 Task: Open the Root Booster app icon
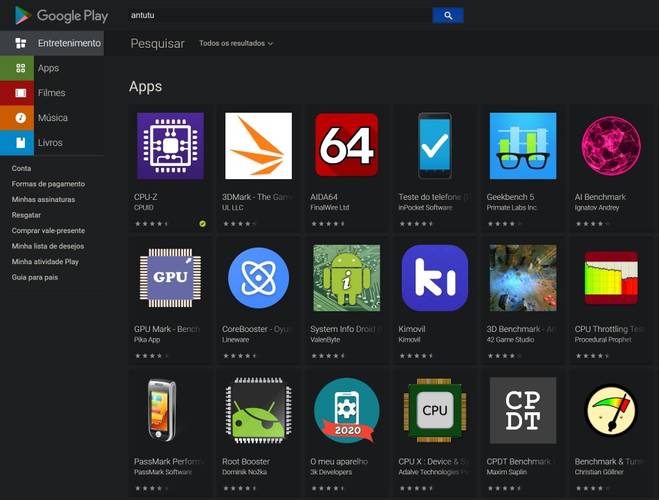(258, 411)
